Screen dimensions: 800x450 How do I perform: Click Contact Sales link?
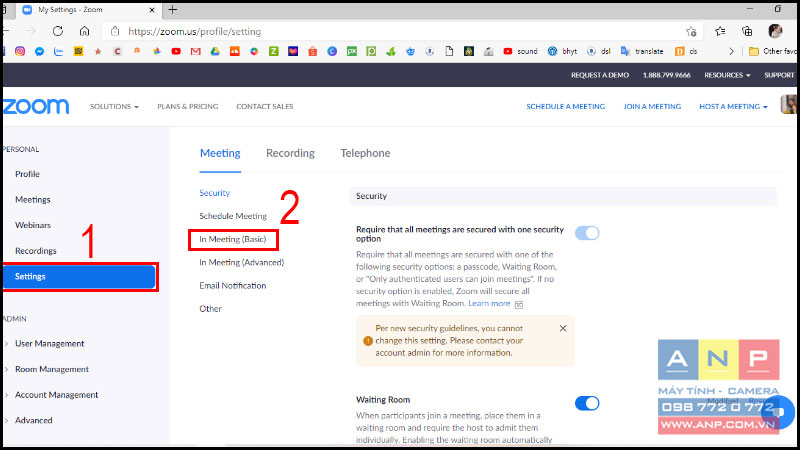[265, 107]
